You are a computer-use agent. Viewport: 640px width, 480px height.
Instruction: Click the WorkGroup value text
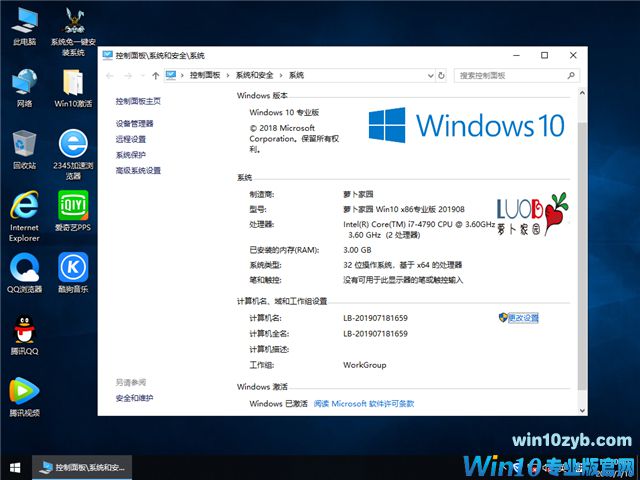click(x=364, y=365)
